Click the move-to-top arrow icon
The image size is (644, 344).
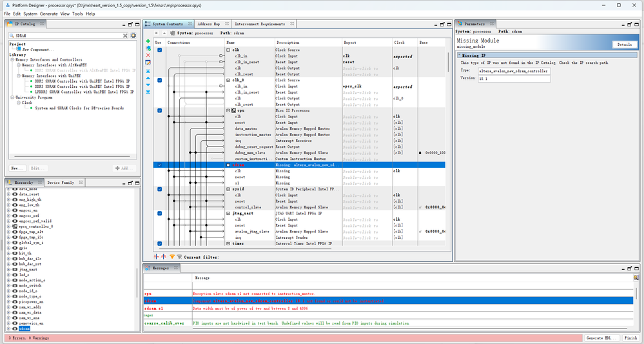tap(148, 70)
